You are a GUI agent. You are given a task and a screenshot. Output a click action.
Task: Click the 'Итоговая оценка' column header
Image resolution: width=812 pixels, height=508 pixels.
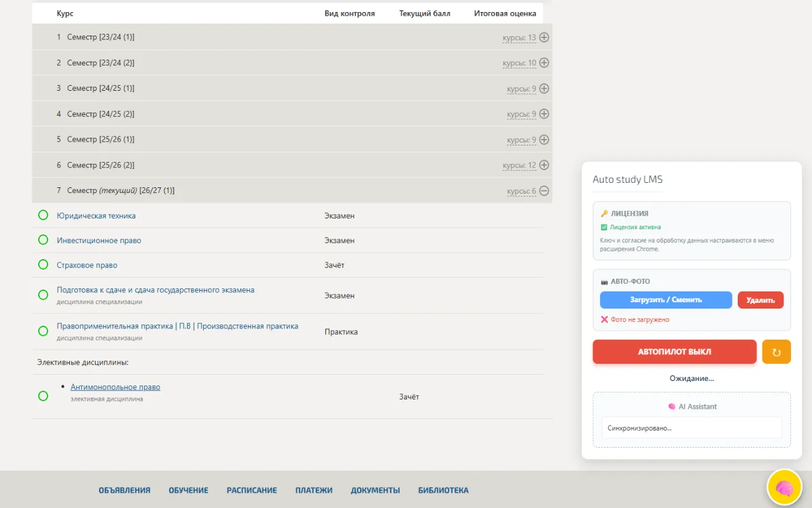click(505, 13)
